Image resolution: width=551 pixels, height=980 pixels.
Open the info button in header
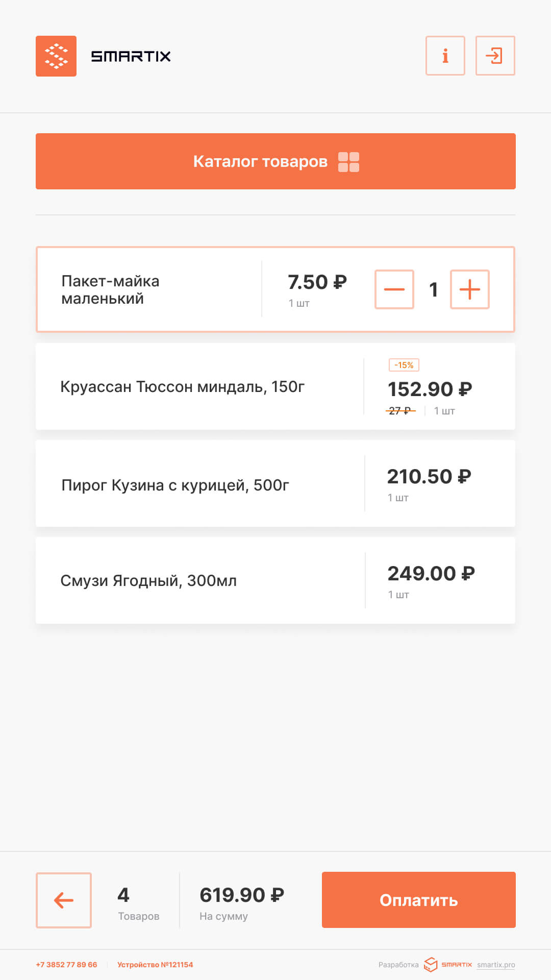(x=445, y=56)
